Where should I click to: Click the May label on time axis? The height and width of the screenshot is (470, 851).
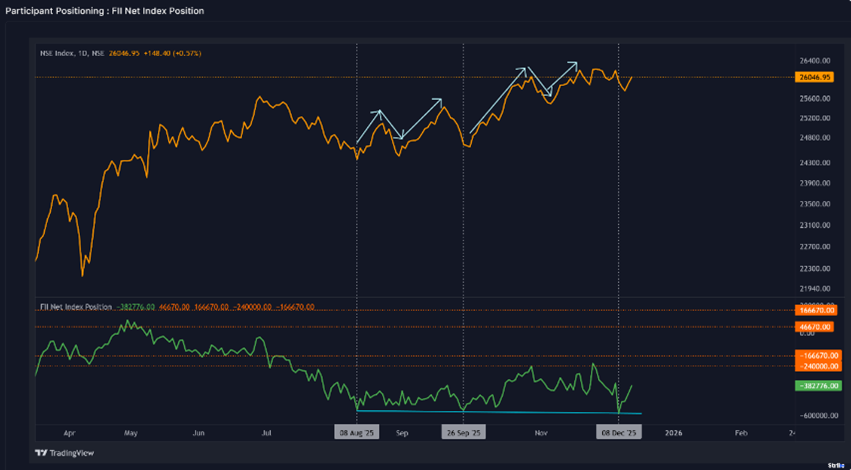131,434
